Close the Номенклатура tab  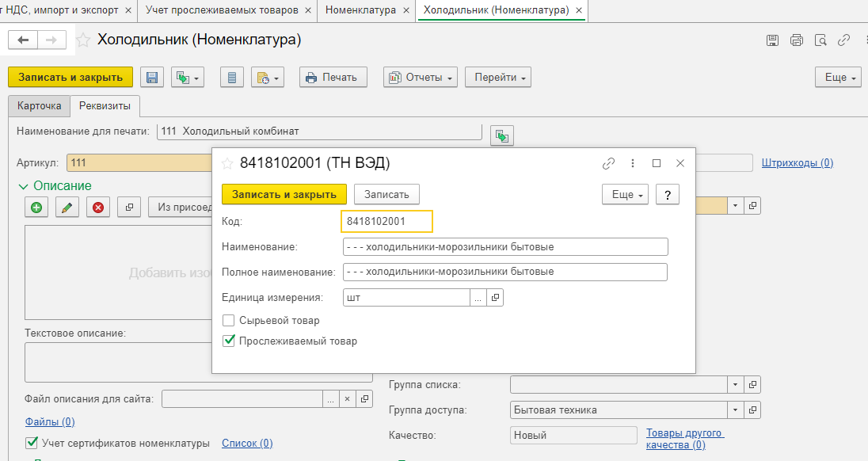click(x=406, y=10)
